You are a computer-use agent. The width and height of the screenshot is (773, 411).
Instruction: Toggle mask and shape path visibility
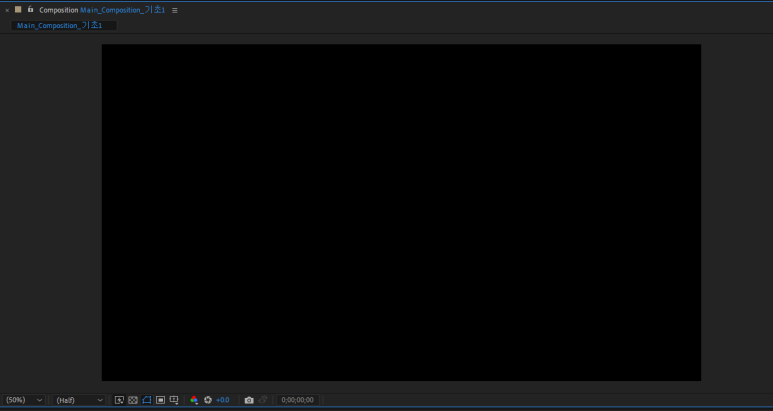point(147,400)
